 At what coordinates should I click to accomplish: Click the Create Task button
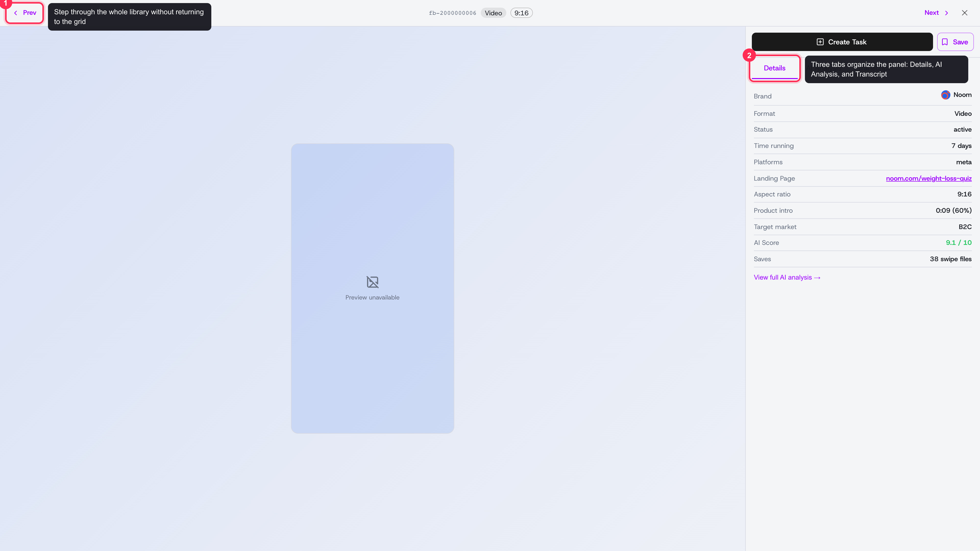pos(842,42)
